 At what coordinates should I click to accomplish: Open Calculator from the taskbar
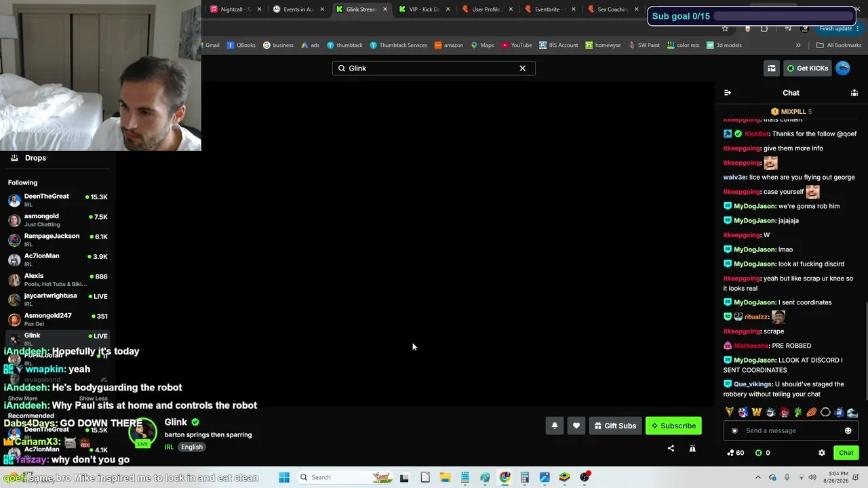click(525, 477)
